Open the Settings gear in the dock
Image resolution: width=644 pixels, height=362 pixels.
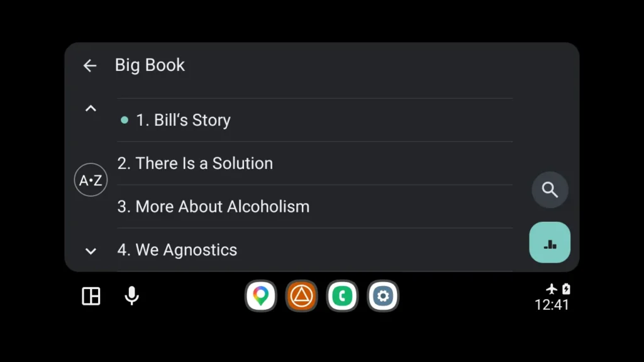(x=383, y=296)
